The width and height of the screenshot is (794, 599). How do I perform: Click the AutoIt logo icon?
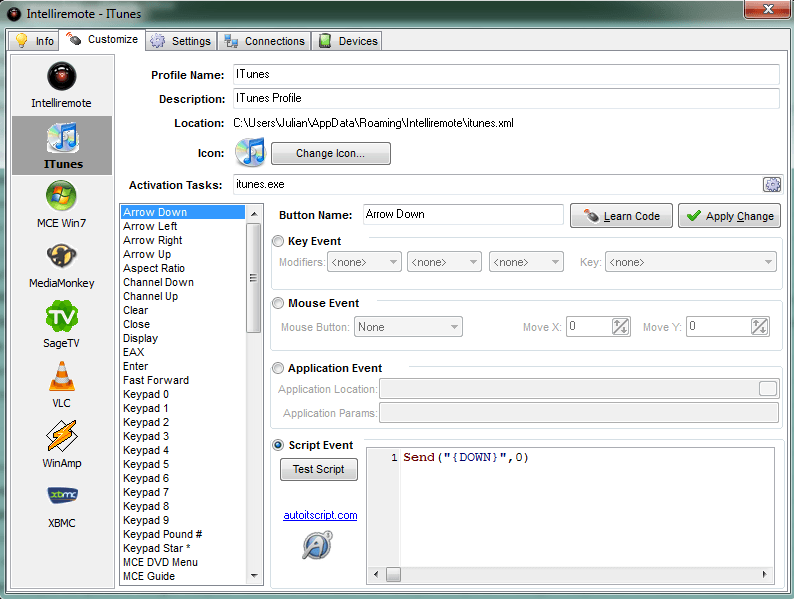click(317, 545)
